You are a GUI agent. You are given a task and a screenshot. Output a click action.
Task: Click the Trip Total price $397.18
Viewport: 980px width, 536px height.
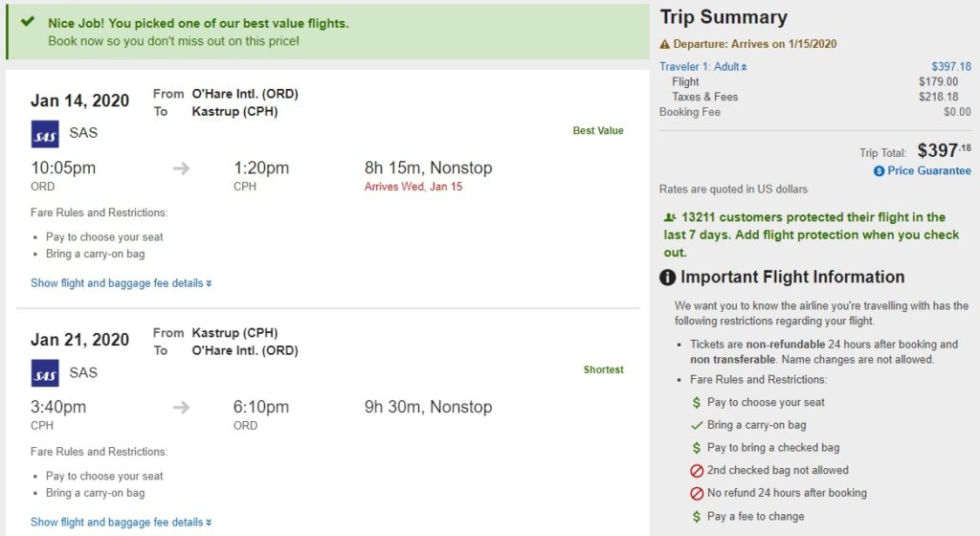pyautogui.click(x=944, y=150)
